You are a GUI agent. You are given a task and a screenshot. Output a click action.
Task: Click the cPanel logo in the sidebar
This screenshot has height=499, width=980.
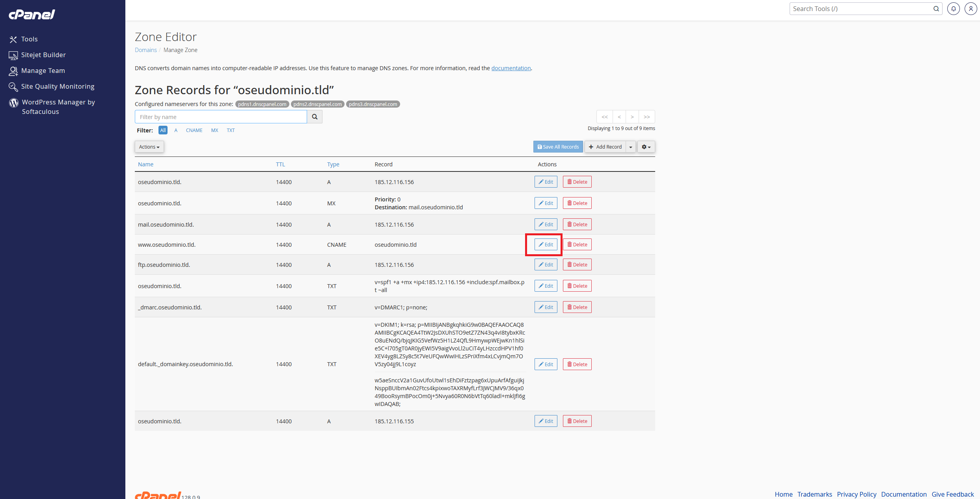32,15
